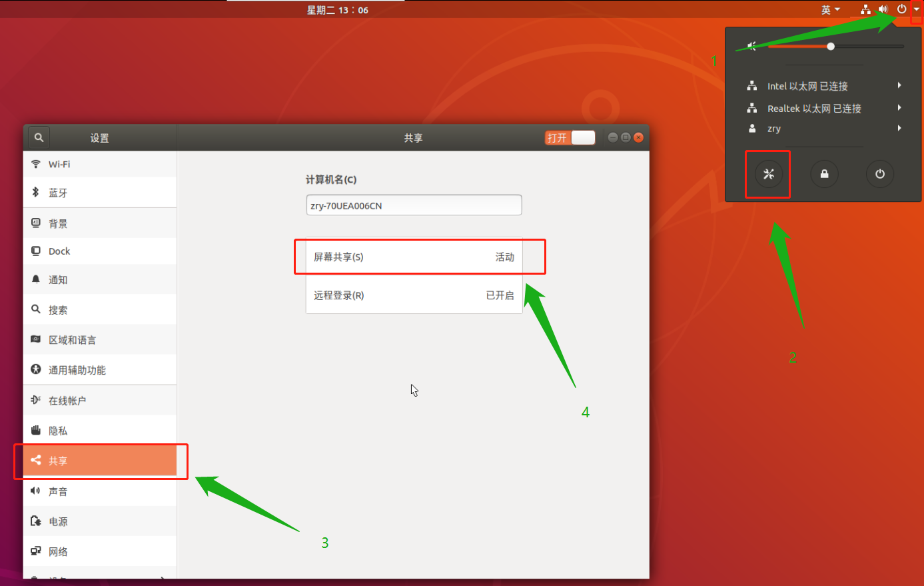Select 共享 in the Settings sidebar

point(58,461)
